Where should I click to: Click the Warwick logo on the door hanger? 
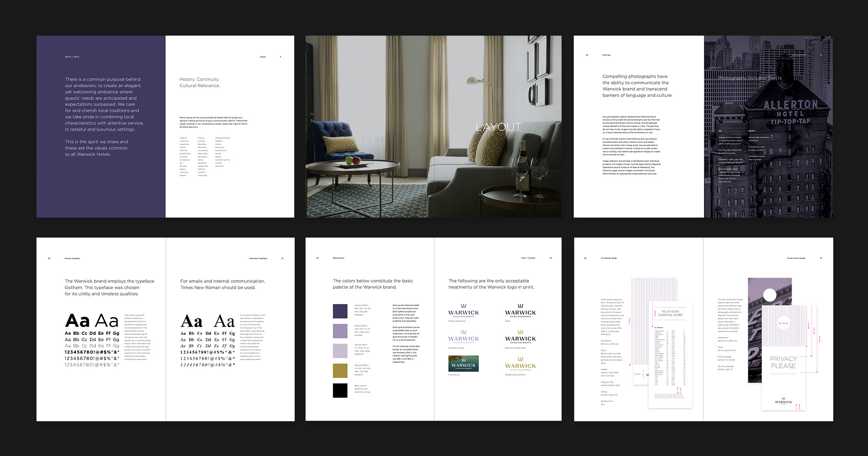[783, 401]
